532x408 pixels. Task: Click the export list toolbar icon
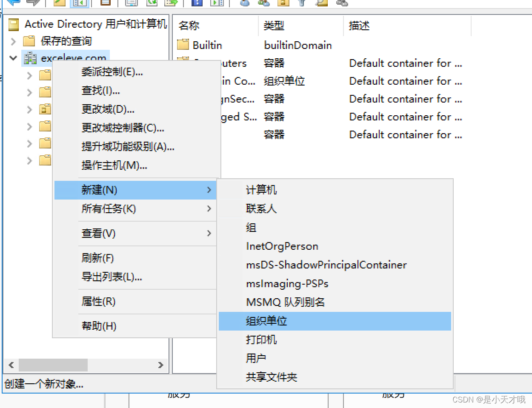171,3
